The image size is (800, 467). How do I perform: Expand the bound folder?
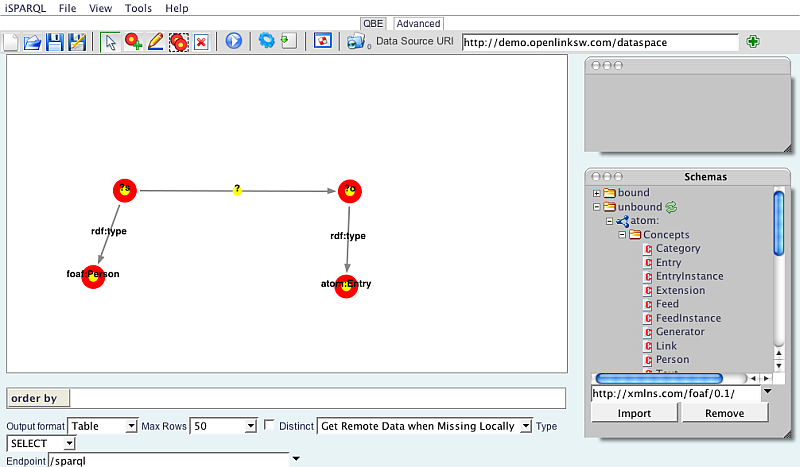[x=596, y=193]
